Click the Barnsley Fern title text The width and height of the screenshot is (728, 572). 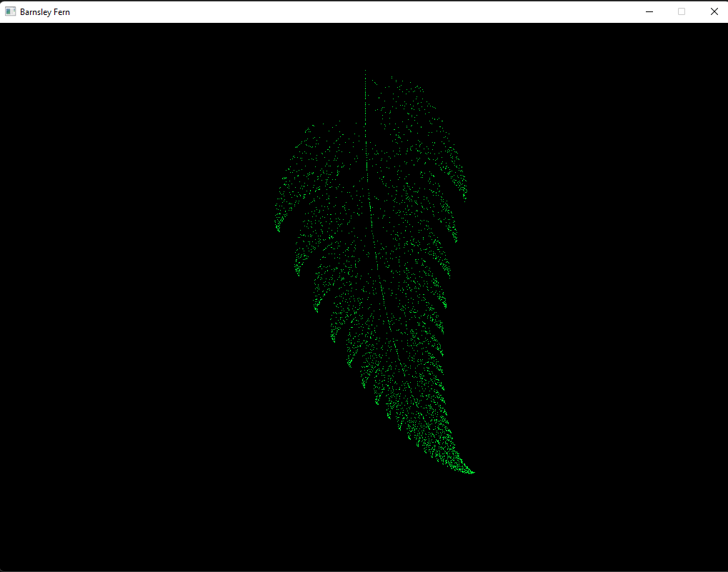tap(45, 12)
